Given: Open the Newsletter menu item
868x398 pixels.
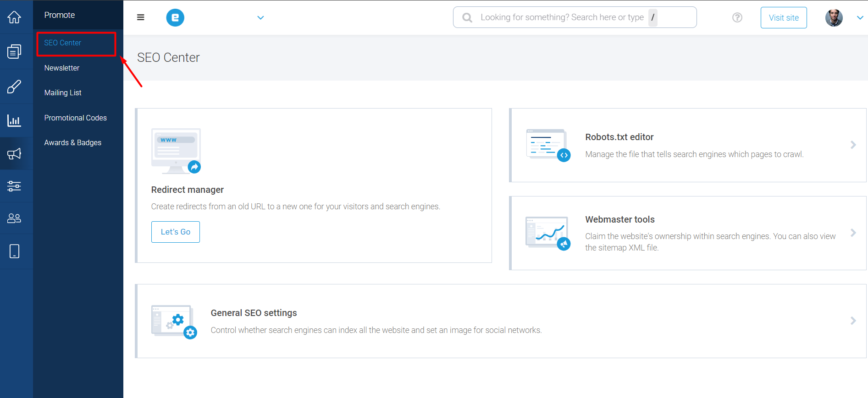Looking at the screenshot, I should (62, 68).
